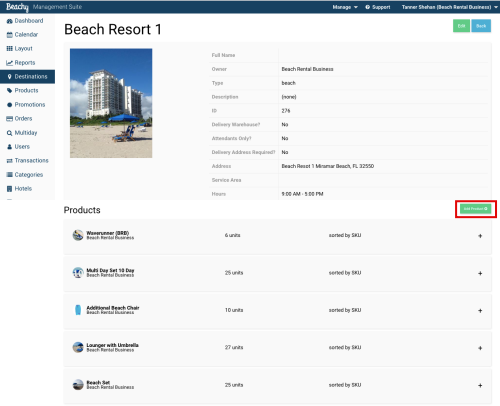
Task: Click the Multi Day Set 10 Day name
Action: 110,270
